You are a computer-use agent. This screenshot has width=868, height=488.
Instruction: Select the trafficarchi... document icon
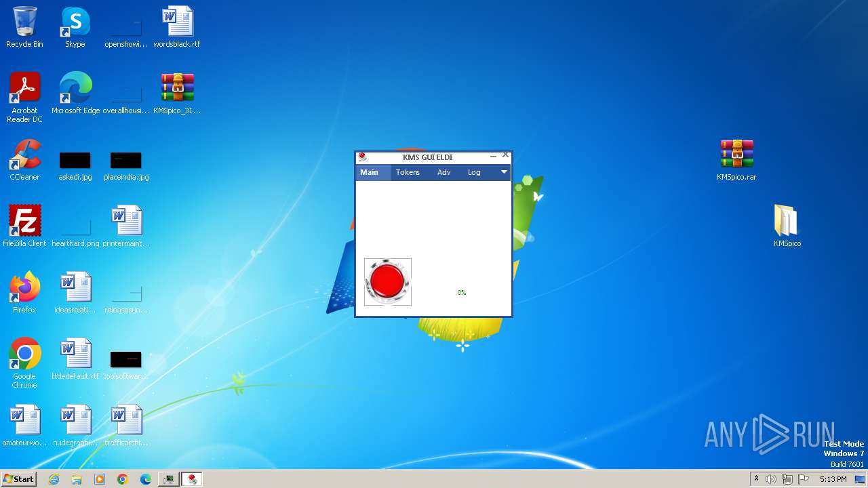point(126,426)
